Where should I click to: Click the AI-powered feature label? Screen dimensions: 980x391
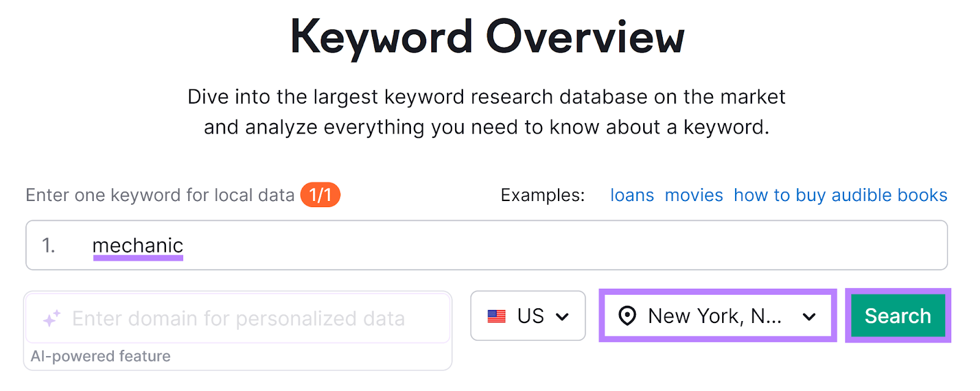point(101,356)
